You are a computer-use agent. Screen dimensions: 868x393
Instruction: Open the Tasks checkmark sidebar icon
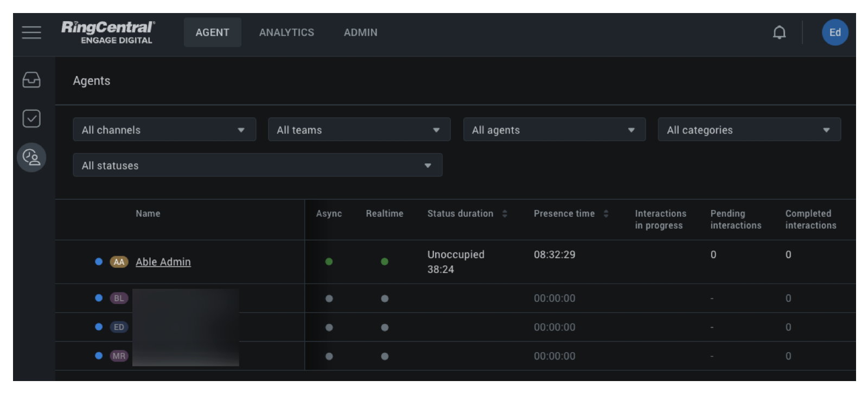[31, 118]
